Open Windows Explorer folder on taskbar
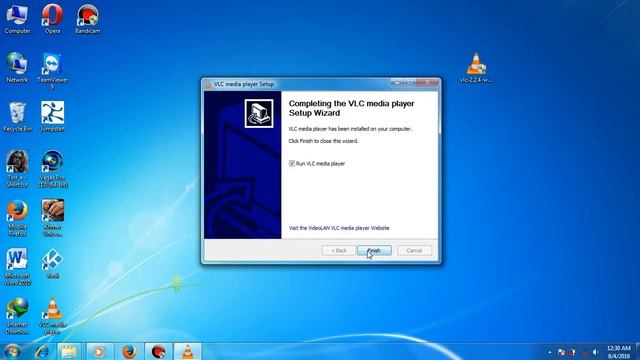Viewport: 640px width, 360px height. tap(69, 351)
